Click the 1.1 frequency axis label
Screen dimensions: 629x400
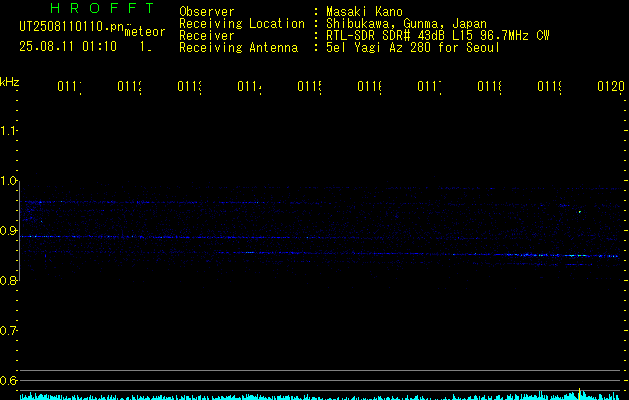click(8, 131)
